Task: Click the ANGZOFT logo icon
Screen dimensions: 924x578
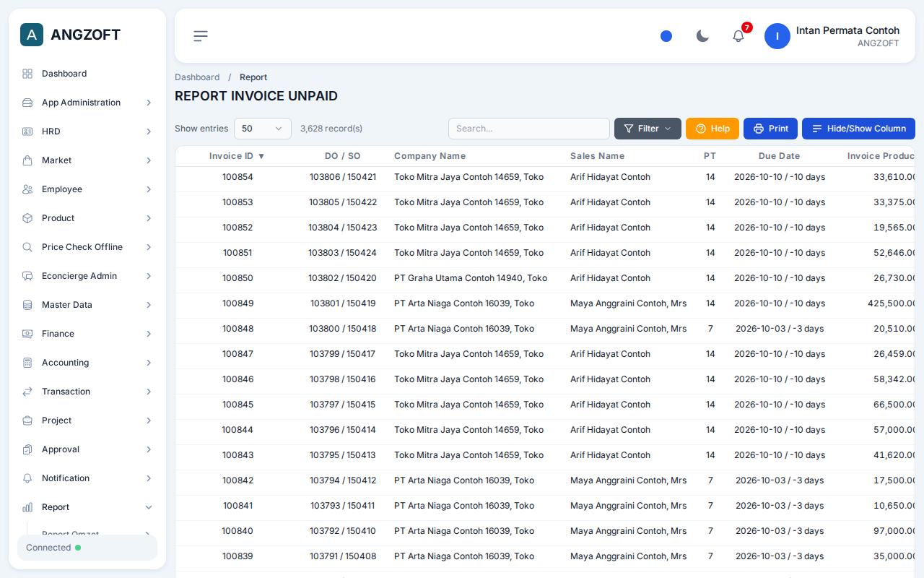Action: point(32,35)
